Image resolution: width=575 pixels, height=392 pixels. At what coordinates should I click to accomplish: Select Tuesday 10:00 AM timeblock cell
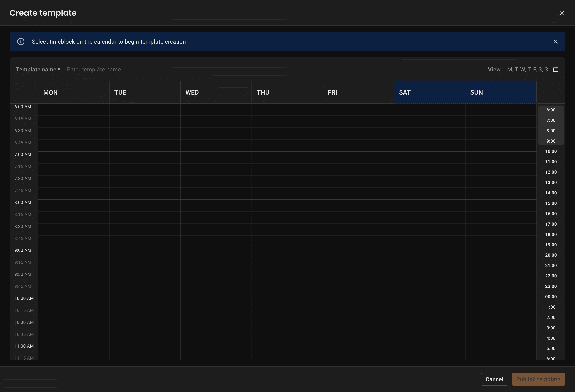pos(145,301)
